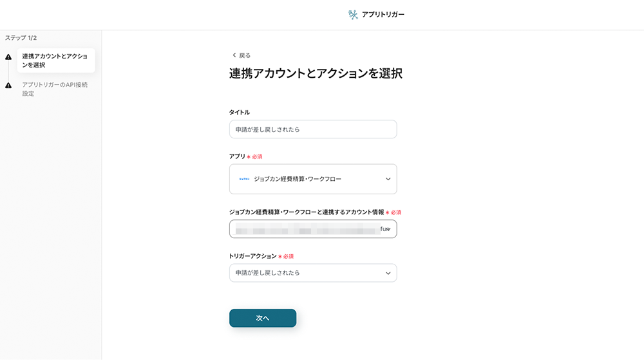Viewport: 644px width, 361px height.
Task: Click the warning icon beside the first step
Action: pyautogui.click(x=8, y=57)
